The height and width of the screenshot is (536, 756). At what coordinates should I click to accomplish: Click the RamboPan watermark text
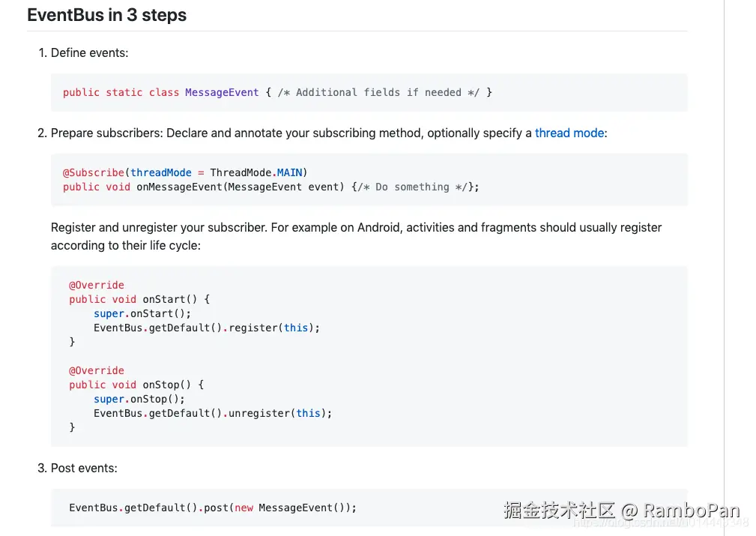point(691,511)
